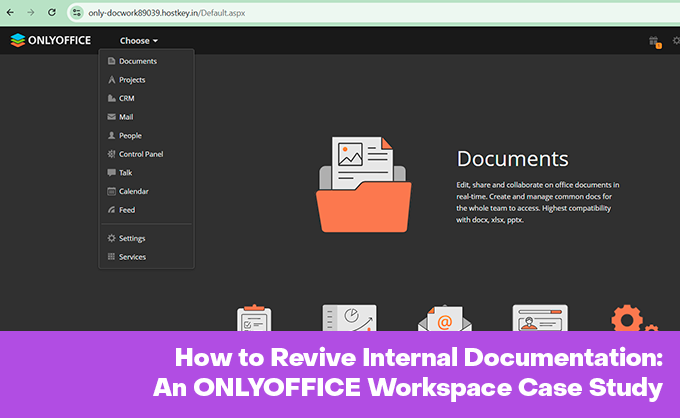Click the gear icon in top bar
The image size is (680, 418).
[x=676, y=41]
